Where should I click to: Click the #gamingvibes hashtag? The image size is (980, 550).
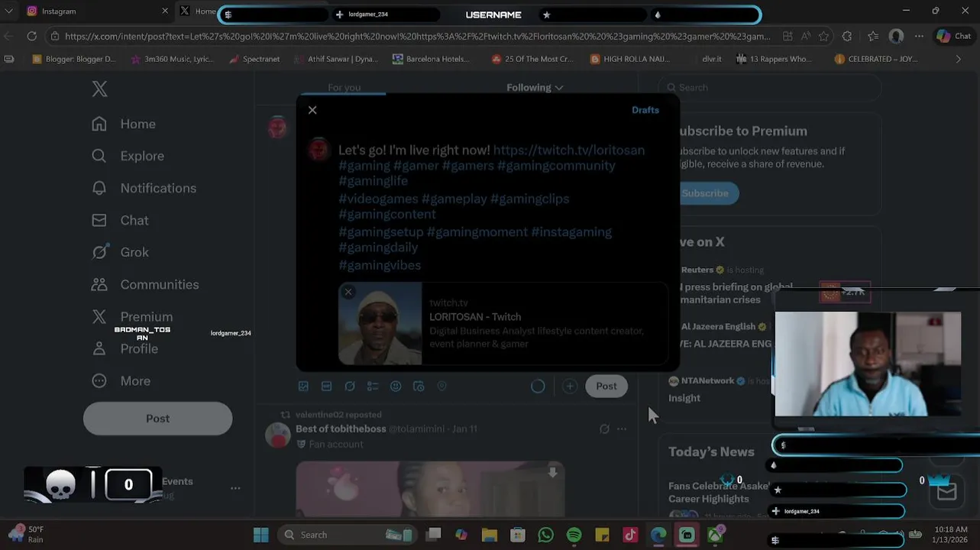(x=380, y=265)
